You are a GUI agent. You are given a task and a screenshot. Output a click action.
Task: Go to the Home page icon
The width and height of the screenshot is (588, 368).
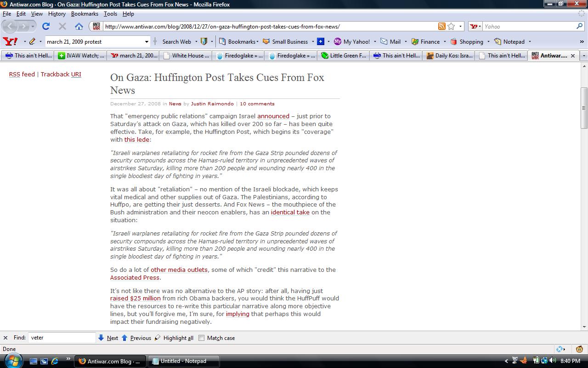(79, 26)
